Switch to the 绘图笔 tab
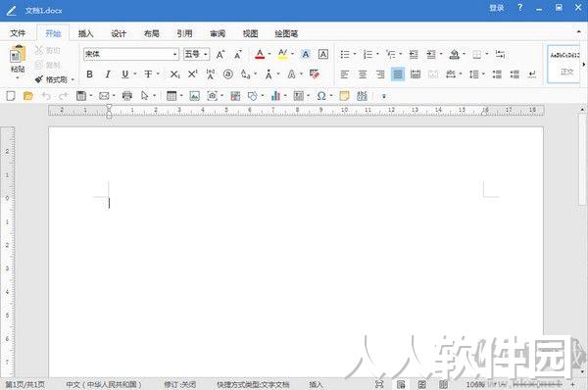The width and height of the screenshot is (588, 390). 286,33
